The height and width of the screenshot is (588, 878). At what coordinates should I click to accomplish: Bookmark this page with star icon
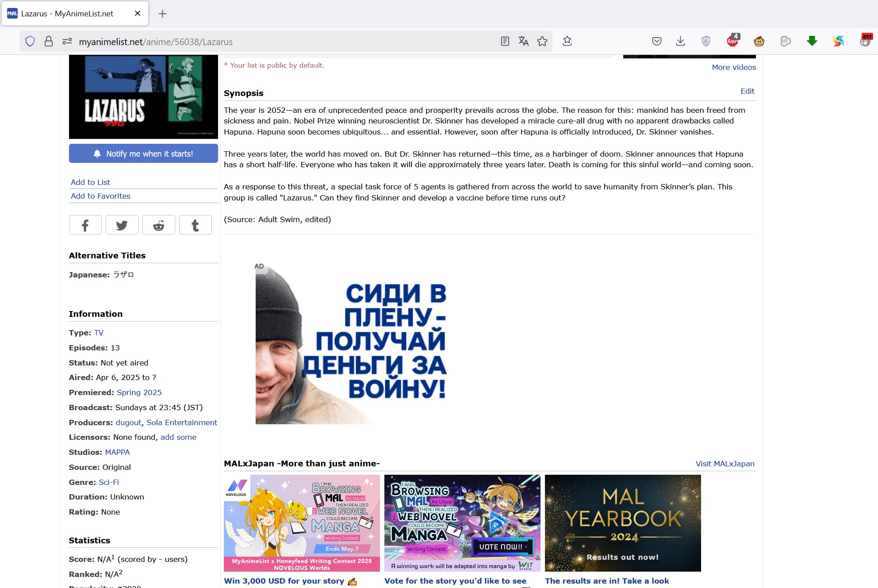pyautogui.click(x=542, y=41)
